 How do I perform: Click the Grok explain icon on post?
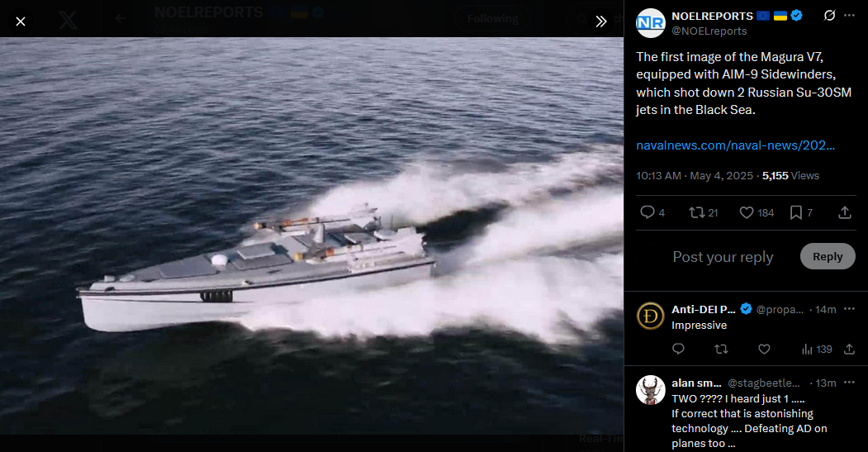pos(829,16)
